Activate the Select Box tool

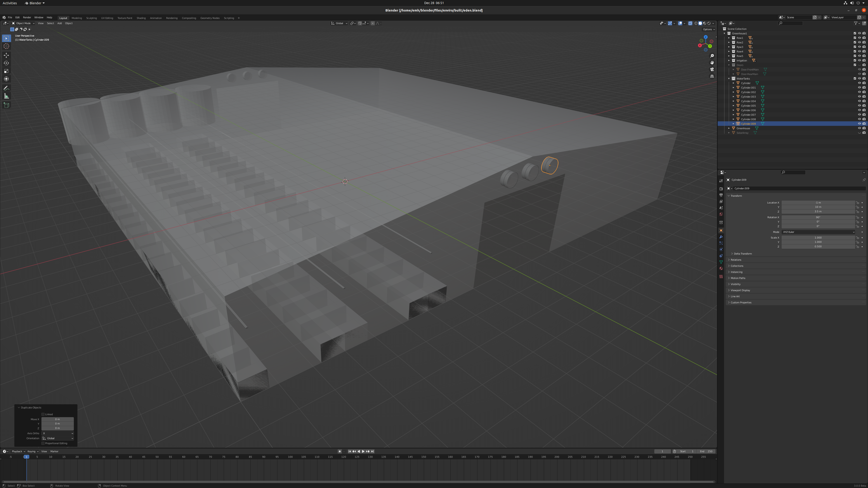(6, 38)
